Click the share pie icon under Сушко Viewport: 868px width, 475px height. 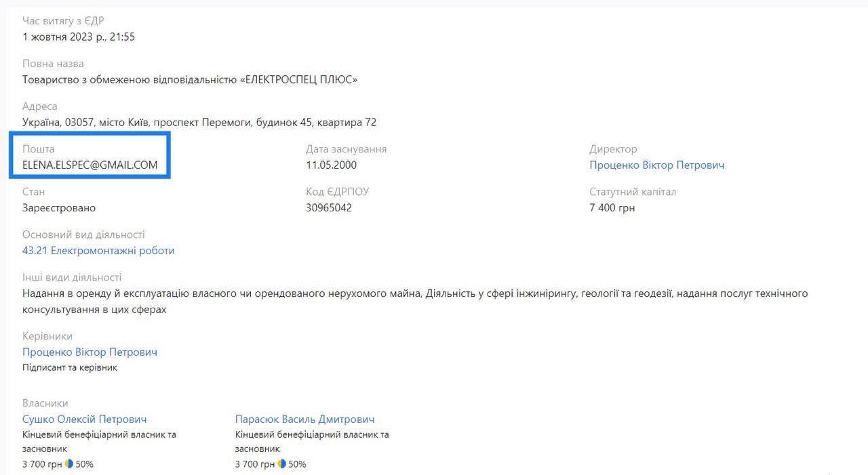coord(69,464)
